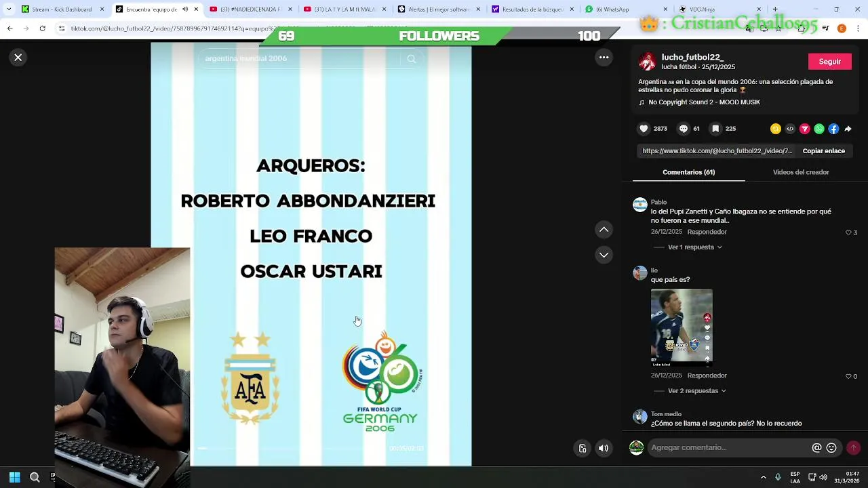Mute the TikTok tab via its speaker icon

[185, 9]
